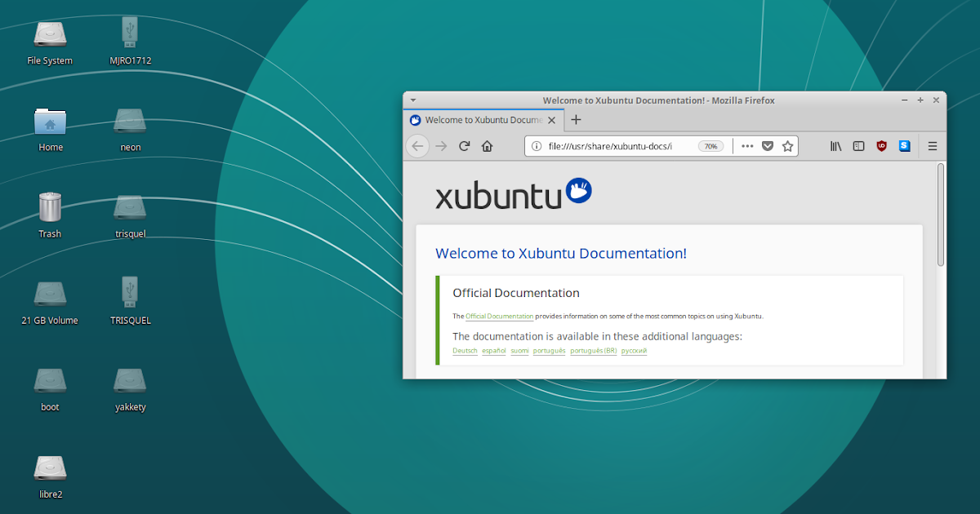Viewport: 980px width, 514px height.
Task: Close the Xubuntu Documentation tab
Action: pos(552,120)
